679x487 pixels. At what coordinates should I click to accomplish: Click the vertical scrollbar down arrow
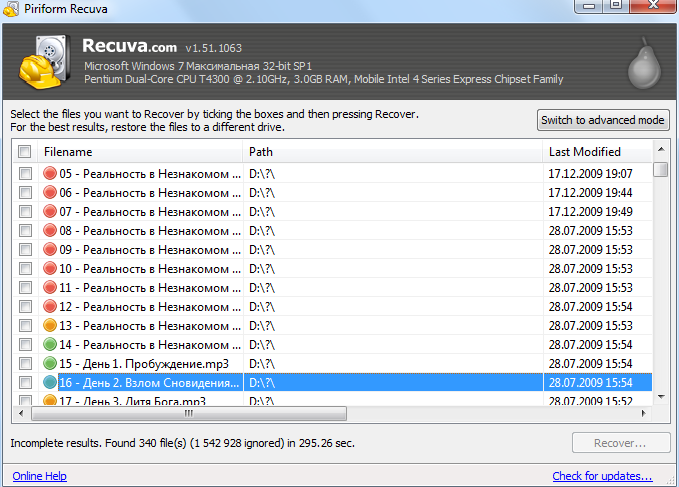(x=661, y=397)
